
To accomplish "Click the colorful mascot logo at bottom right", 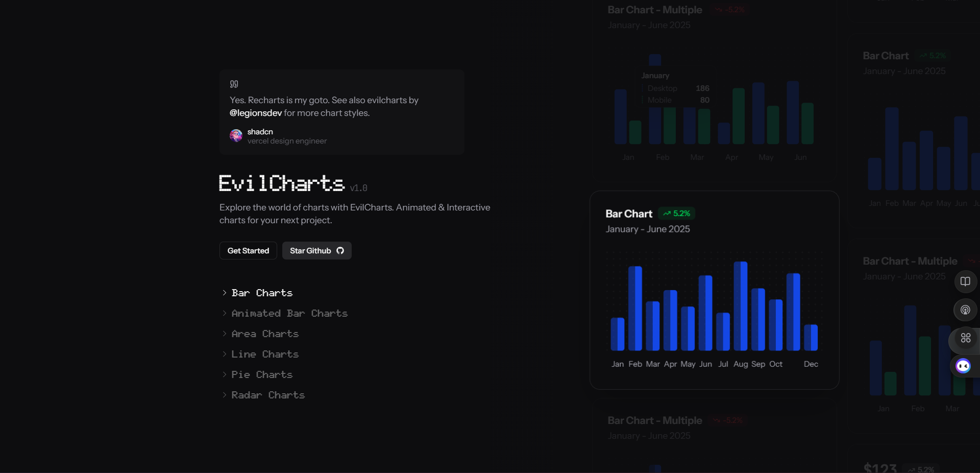I will 963,366.
